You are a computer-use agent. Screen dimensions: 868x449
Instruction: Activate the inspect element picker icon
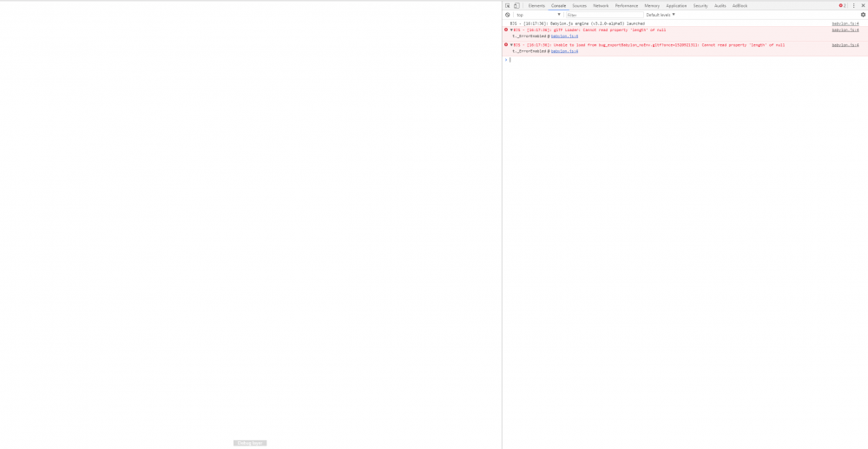(507, 5)
